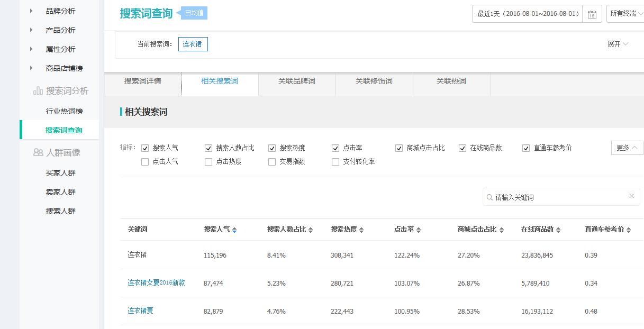
Task: Click the 连衣裙 current search term tag
Action: [193, 44]
